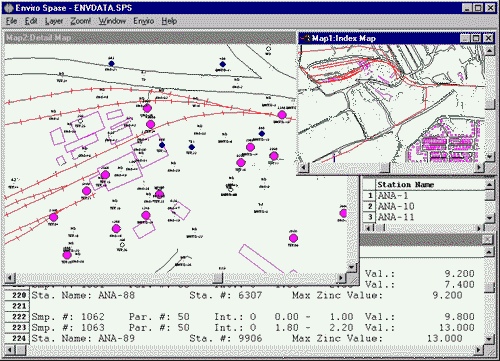Select row number 3 in station table
Screen dimensions: 500x361
click(x=369, y=217)
